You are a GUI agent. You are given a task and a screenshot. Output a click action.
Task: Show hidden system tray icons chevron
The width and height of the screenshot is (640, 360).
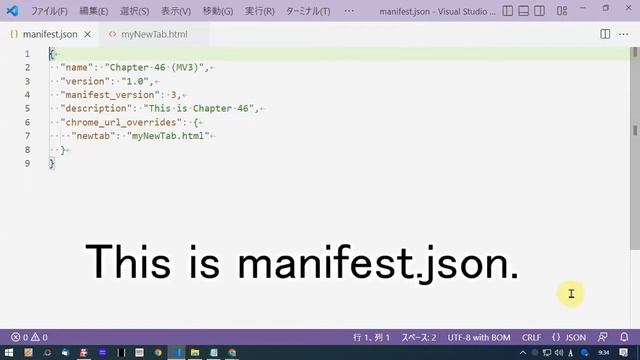pyautogui.click(x=523, y=352)
